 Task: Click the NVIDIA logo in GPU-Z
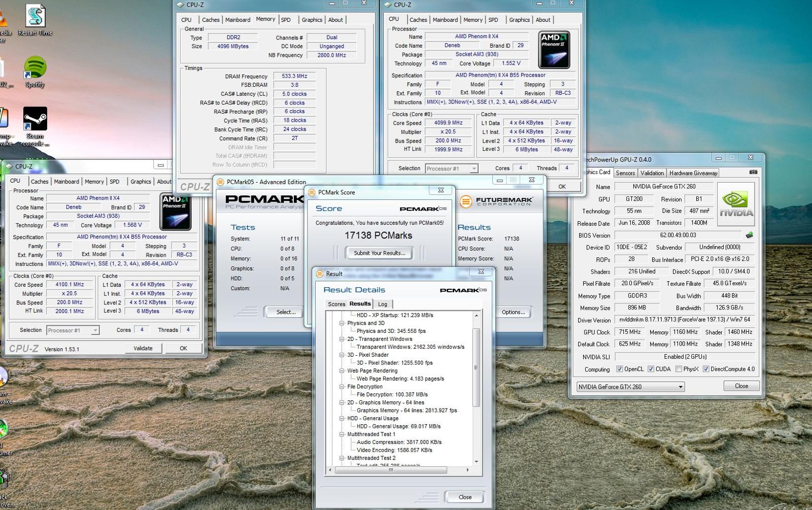pyautogui.click(x=736, y=204)
